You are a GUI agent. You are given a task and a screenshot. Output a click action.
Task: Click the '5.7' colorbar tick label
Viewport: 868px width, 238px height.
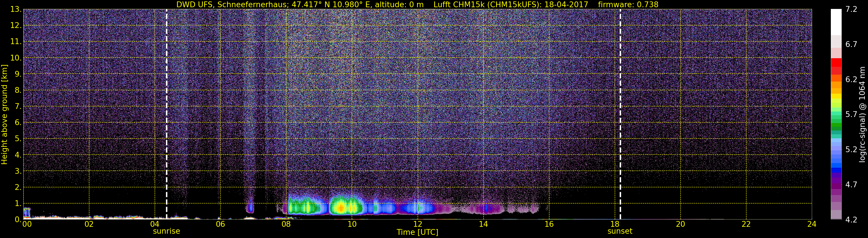click(x=851, y=114)
